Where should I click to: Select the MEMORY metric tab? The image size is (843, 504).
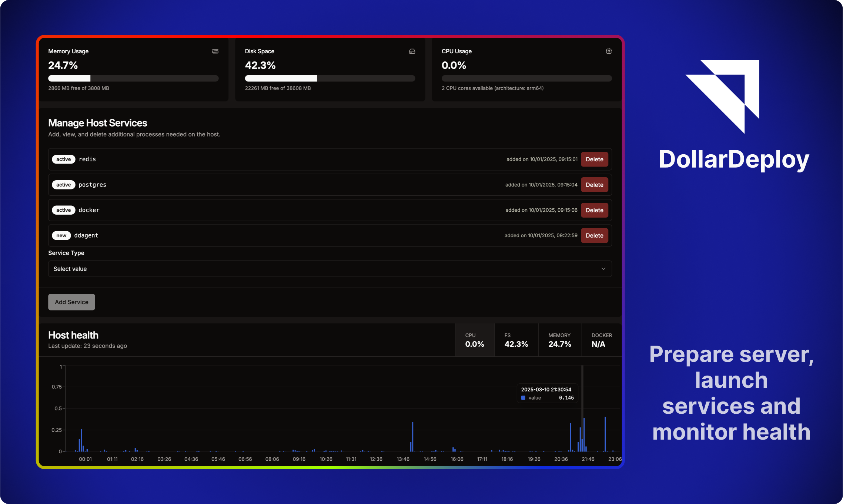click(x=559, y=340)
